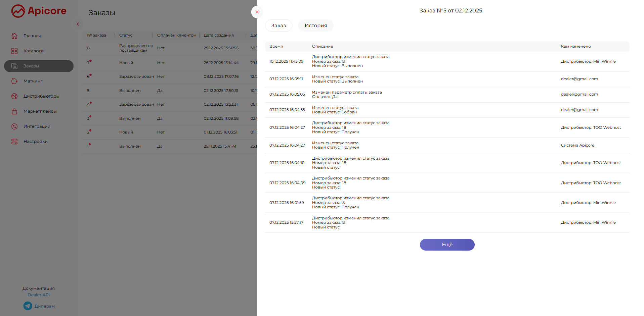Select the История tab
644x316 pixels.
[x=316, y=25]
